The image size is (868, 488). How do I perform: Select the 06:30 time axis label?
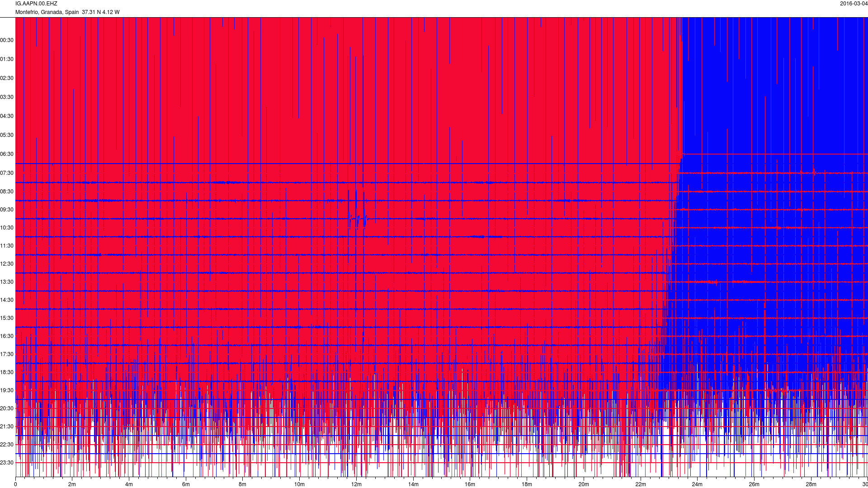7,154
